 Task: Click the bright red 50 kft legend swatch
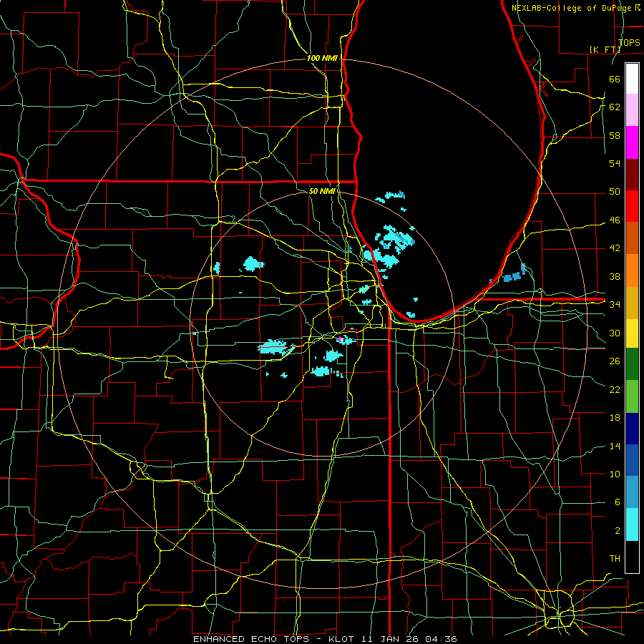632,206
